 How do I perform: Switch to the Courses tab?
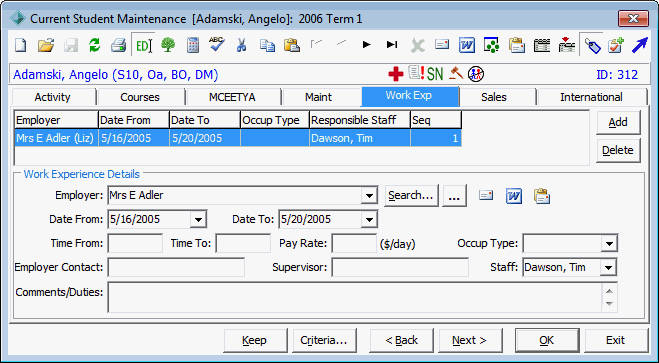(140, 97)
